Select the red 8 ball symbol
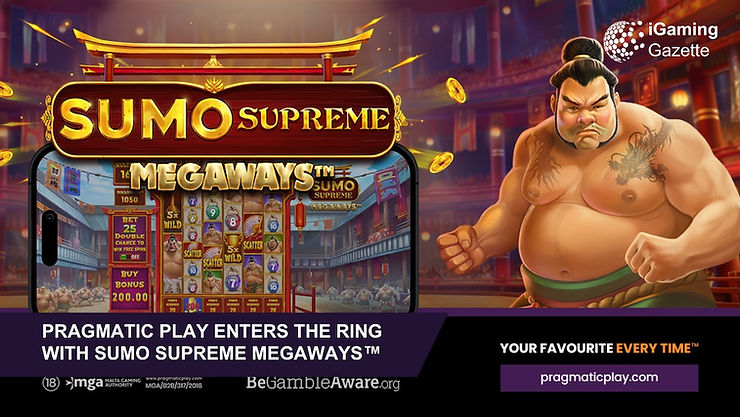Viewport: 740px width, 417px height. pos(232,222)
